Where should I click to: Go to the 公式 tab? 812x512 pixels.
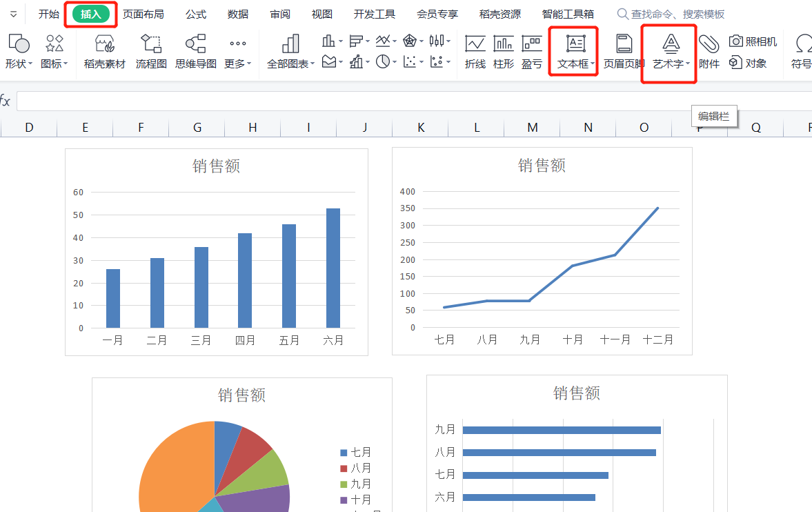pyautogui.click(x=196, y=14)
